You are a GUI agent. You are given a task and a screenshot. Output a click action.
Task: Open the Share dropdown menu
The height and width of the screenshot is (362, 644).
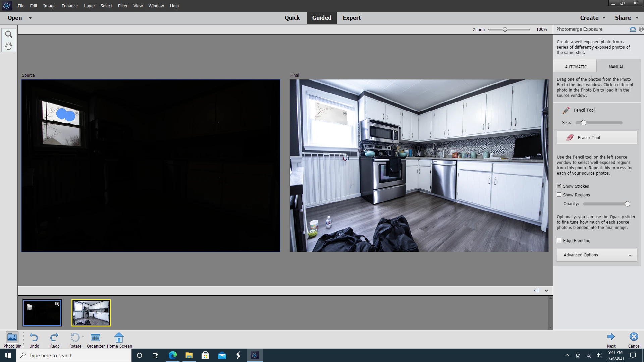pyautogui.click(x=626, y=18)
